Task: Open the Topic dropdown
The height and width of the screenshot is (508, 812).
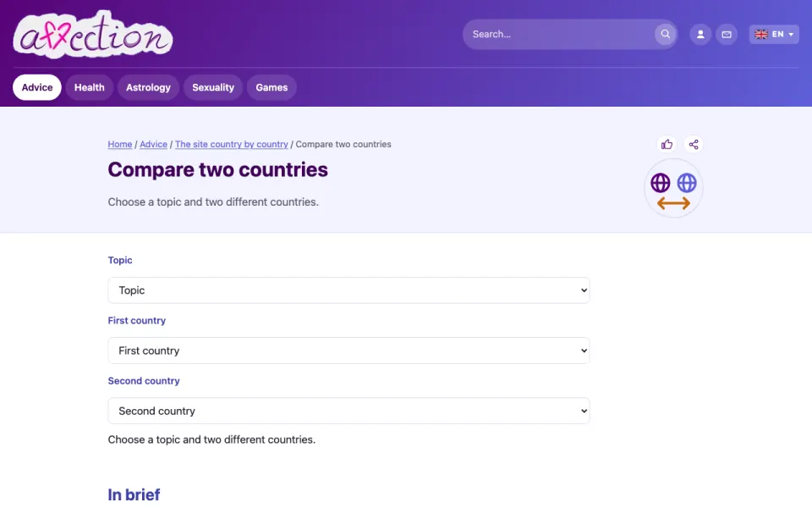Action: [348, 290]
